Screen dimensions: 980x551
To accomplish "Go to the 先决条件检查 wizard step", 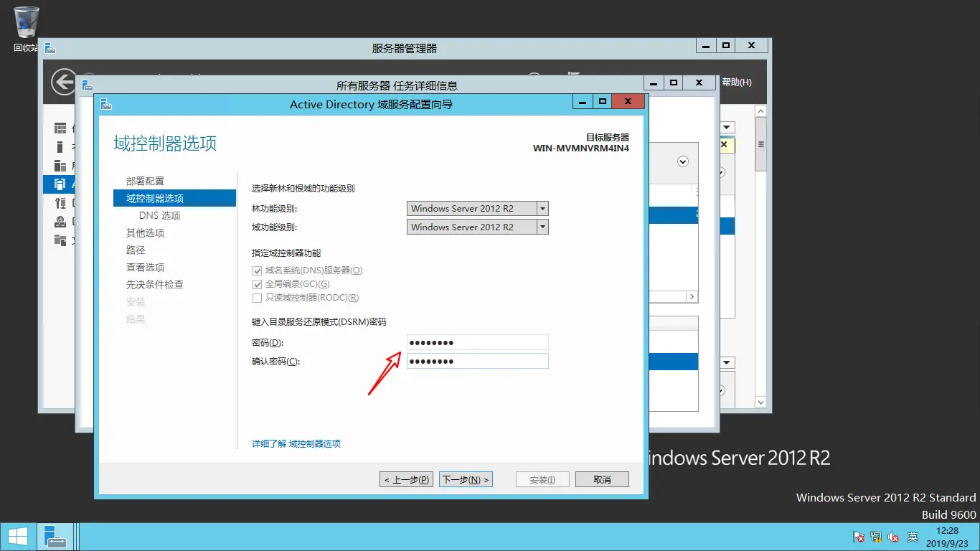I will click(x=155, y=284).
